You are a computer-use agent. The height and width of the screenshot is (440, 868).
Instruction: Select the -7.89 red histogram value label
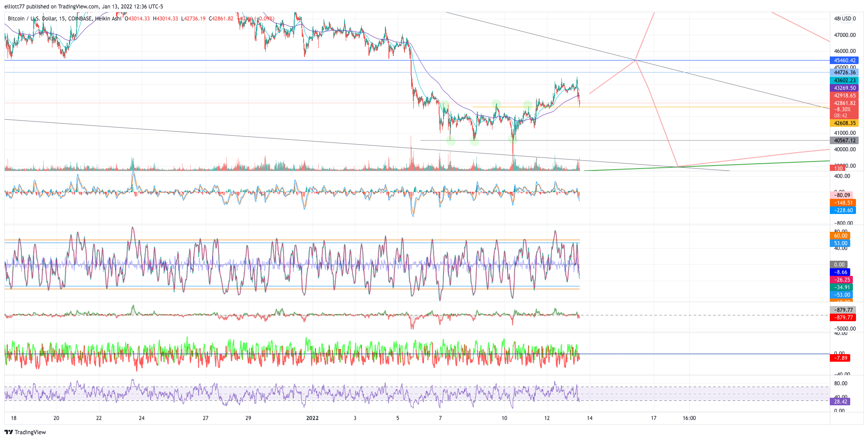[840, 358]
